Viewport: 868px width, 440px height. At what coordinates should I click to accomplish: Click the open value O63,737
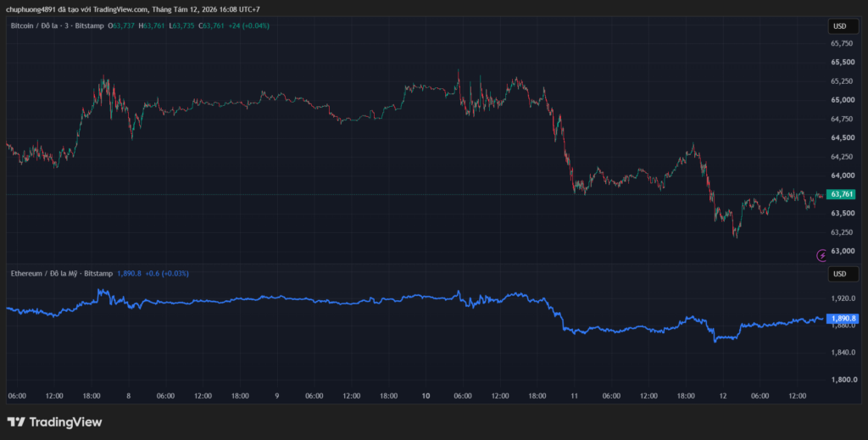click(x=121, y=26)
